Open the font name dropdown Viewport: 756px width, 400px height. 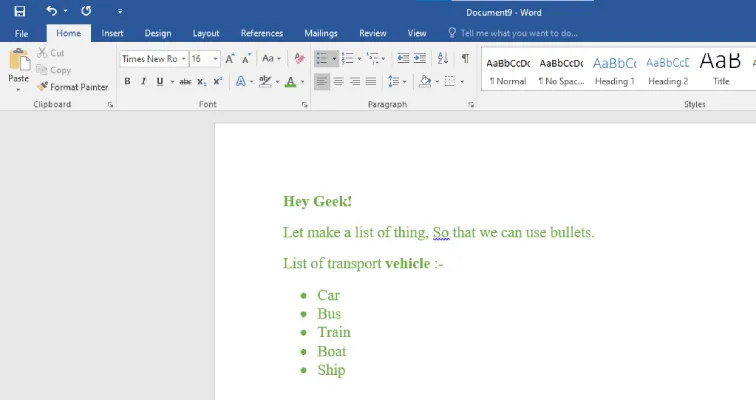pyautogui.click(x=184, y=59)
